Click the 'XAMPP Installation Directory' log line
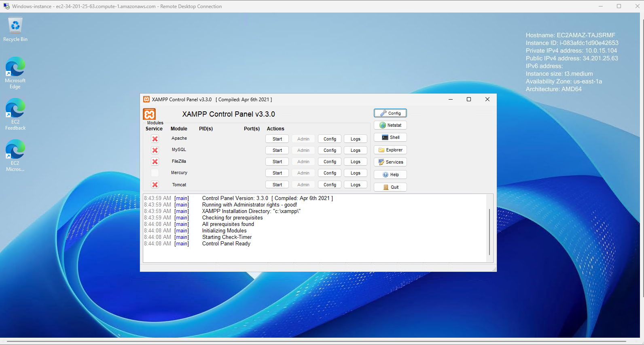The image size is (644, 345). tap(251, 211)
